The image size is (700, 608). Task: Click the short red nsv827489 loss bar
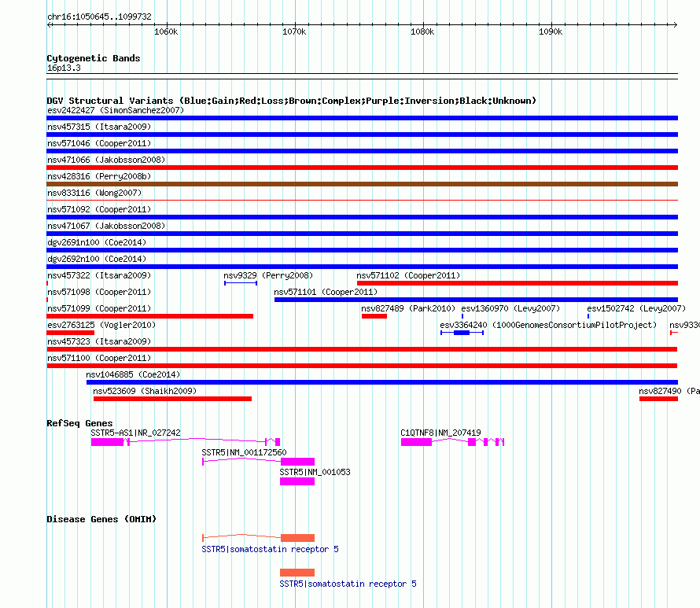(374, 316)
